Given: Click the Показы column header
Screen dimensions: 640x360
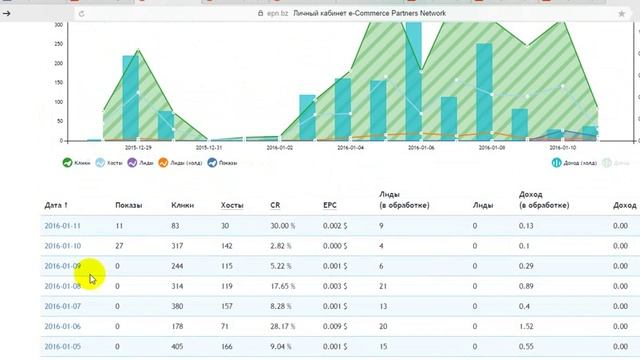Looking at the screenshot, I should (x=129, y=205).
